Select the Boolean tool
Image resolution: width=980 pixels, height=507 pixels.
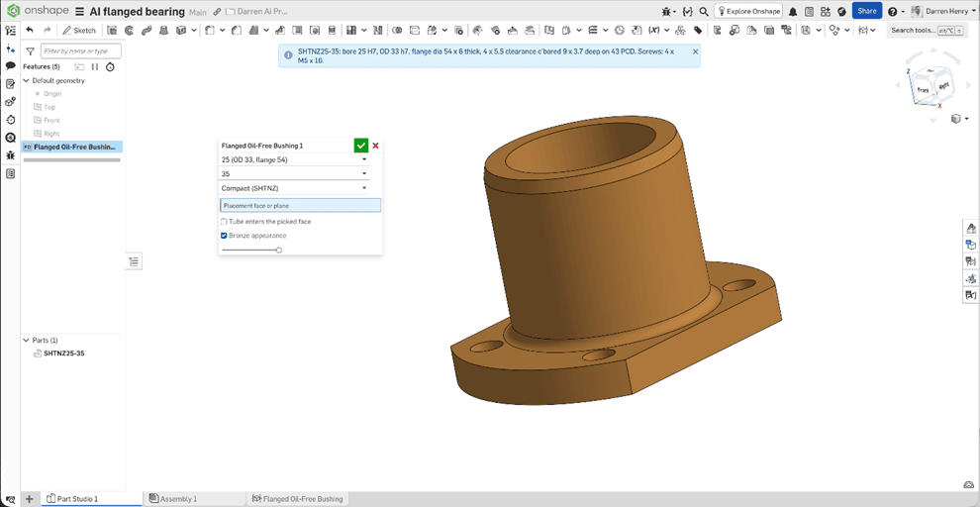(x=397, y=30)
